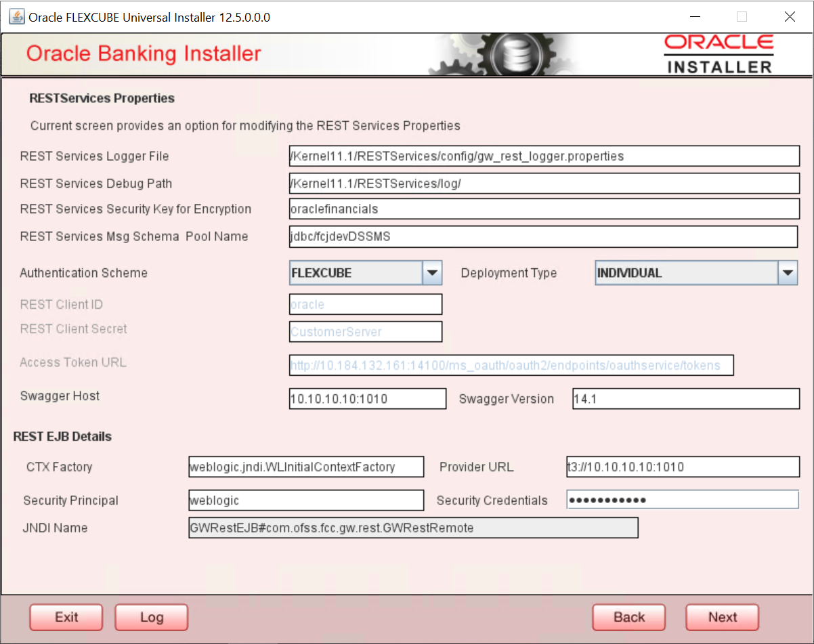Viewport: 814px width, 644px height.
Task: Click the Security Key for Encryption field
Action: 544,209
